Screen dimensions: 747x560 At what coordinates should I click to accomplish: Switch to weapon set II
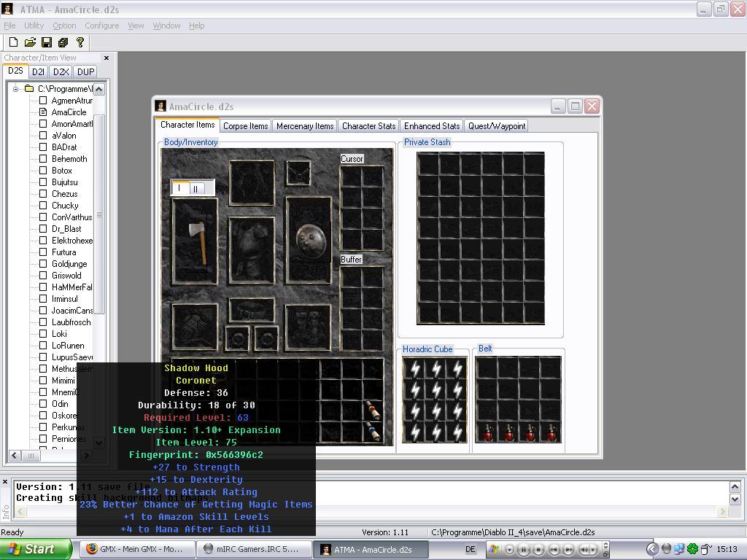[197, 189]
